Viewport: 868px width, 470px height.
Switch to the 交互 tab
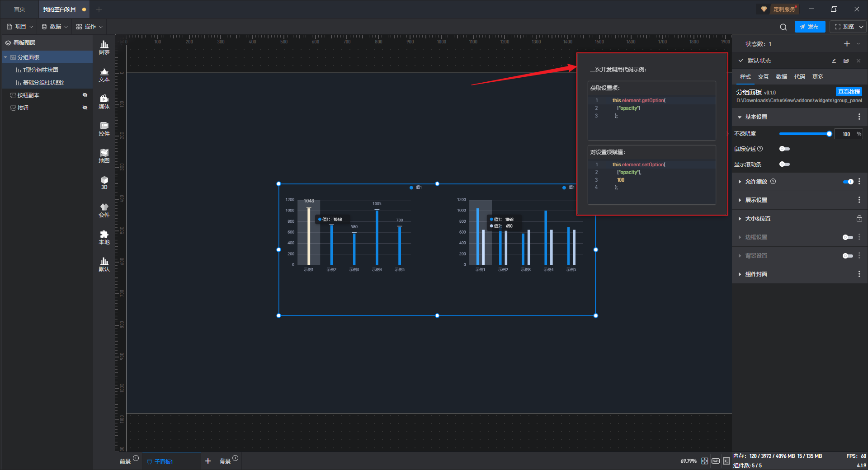click(763, 77)
